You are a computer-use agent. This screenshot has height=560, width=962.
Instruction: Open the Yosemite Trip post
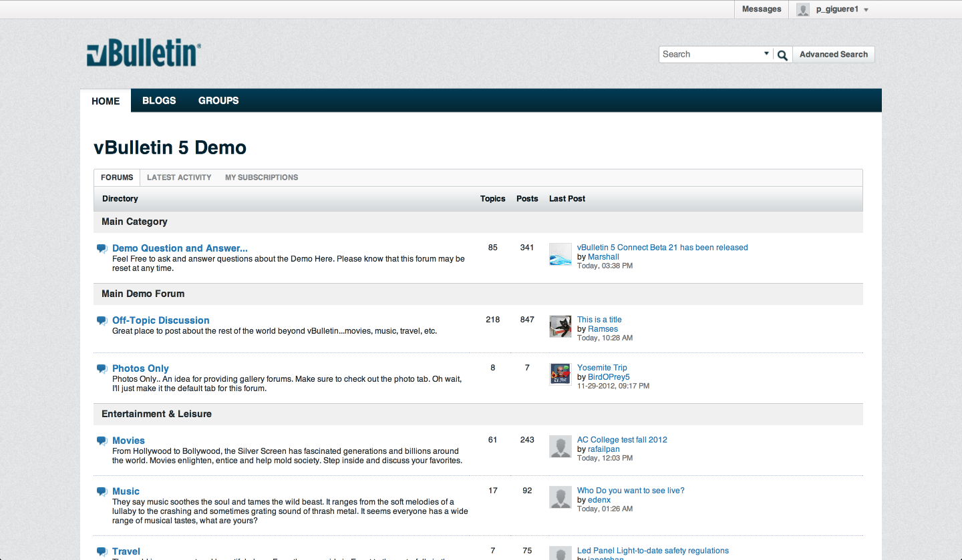[602, 368]
